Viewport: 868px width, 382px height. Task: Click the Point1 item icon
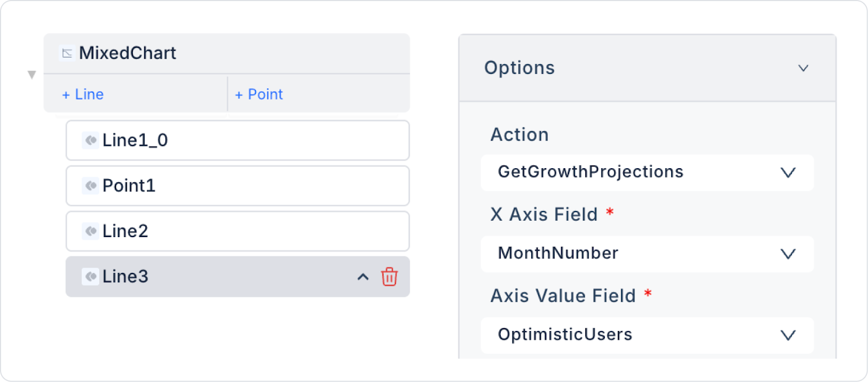pos(91,186)
